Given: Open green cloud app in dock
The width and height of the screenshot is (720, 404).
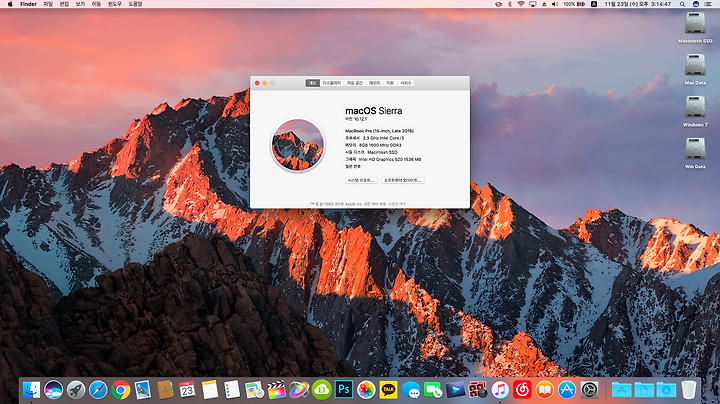Looking at the screenshot, I should point(321,390).
